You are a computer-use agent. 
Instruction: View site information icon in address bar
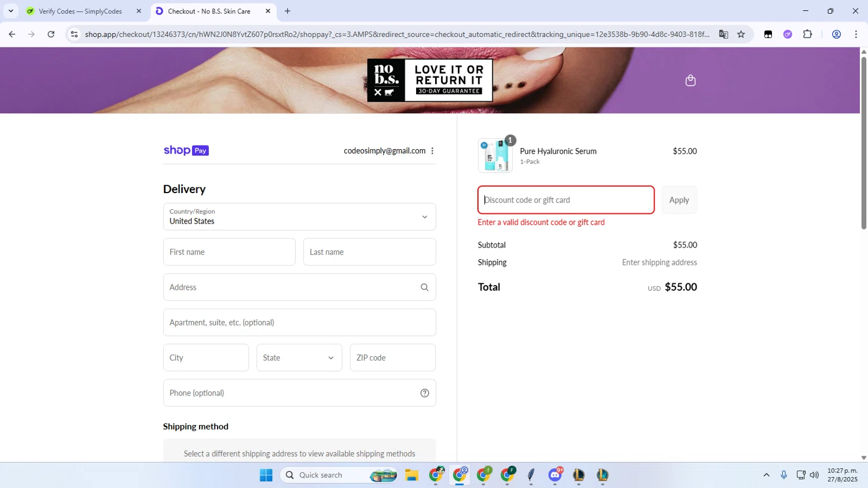coord(74,34)
